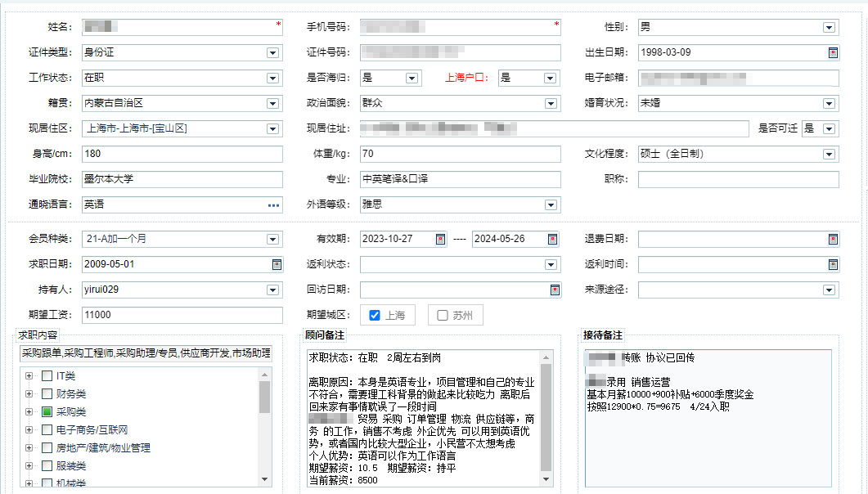868x494 pixels.
Task: Check the 苏州 expected district checkbox
Action: tap(443, 316)
